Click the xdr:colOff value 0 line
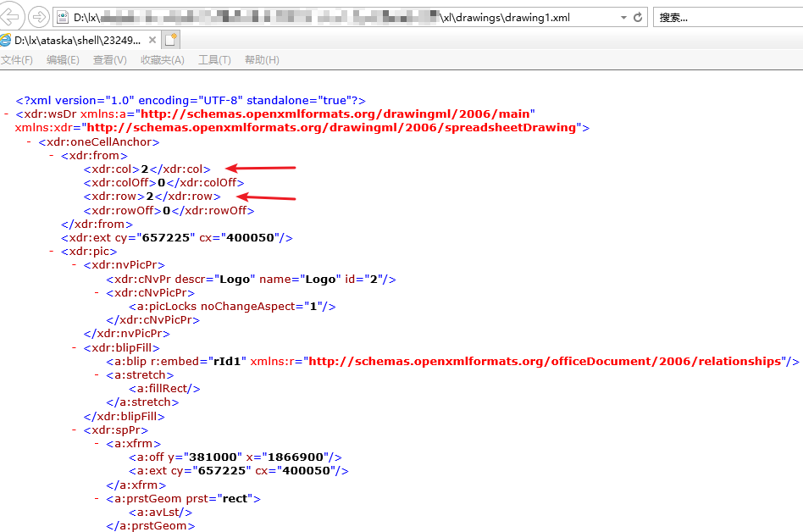Image resolution: width=803 pixels, height=532 pixels. coord(163,183)
